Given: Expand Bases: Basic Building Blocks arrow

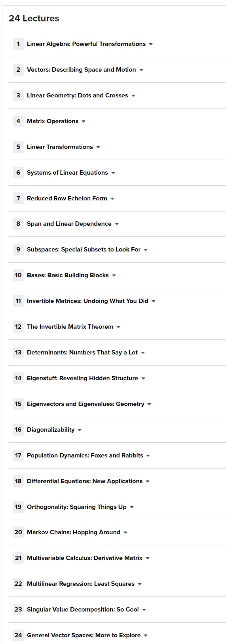Looking at the screenshot, I should click(x=114, y=276).
